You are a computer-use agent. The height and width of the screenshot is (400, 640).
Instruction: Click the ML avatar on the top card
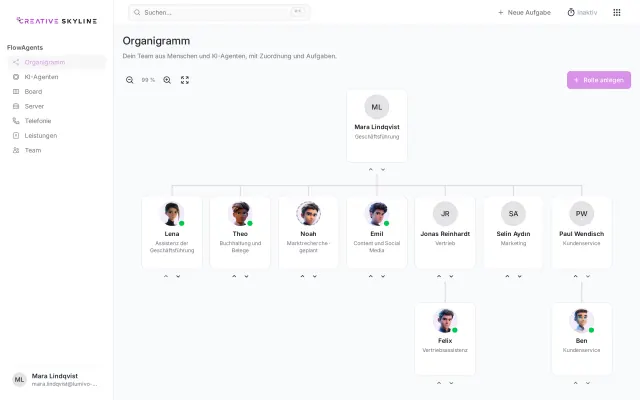pyautogui.click(x=377, y=107)
